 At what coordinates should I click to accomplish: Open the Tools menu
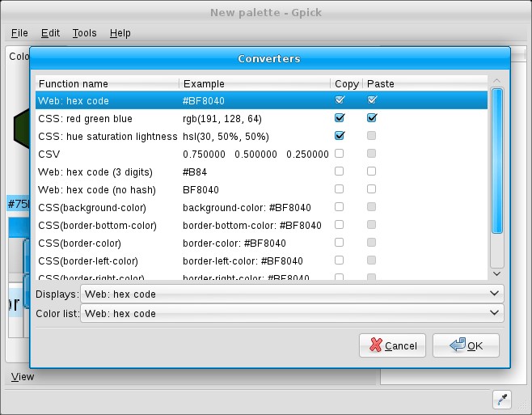(x=84, y=33)
